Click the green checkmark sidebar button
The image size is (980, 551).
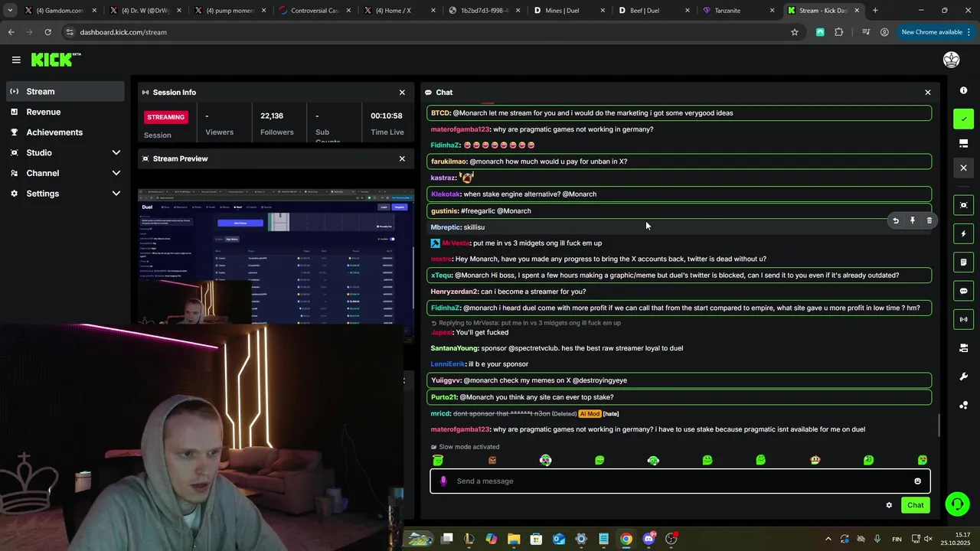[964, 119]
